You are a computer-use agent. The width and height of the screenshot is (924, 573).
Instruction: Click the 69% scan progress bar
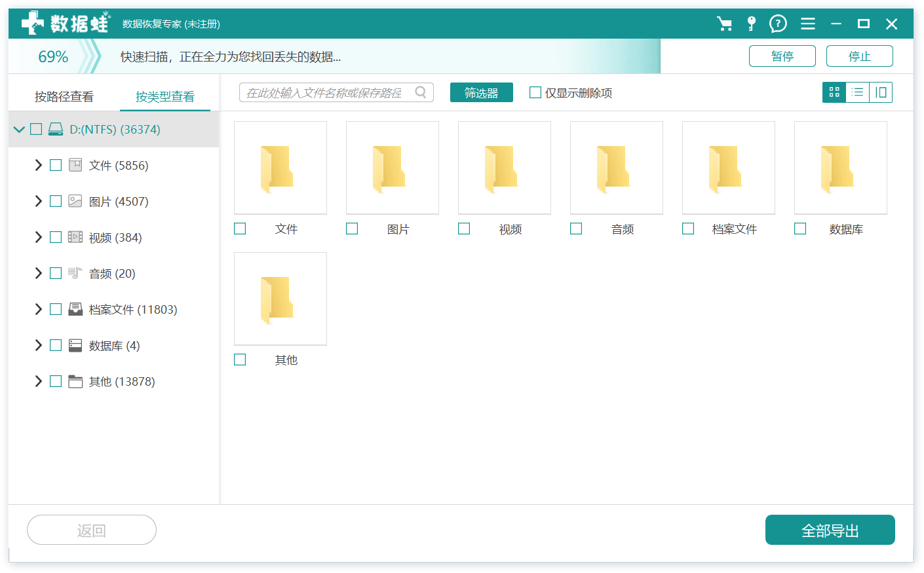click(334, 56)
